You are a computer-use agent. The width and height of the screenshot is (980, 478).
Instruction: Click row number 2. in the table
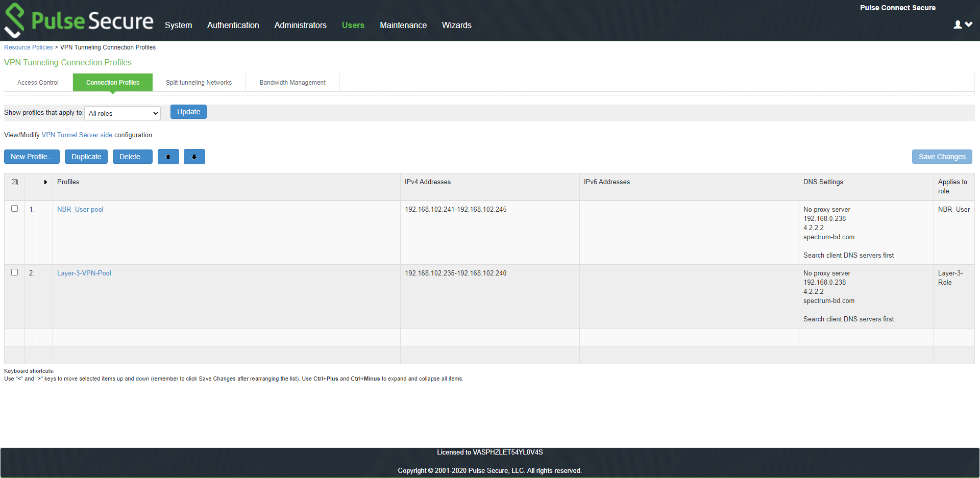[32, 273]
